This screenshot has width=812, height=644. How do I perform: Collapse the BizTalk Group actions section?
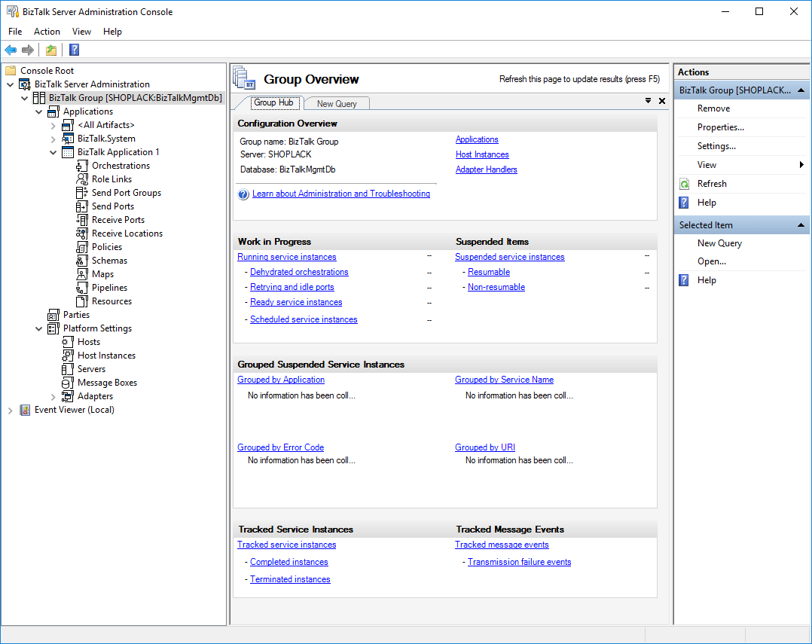click(801, 90)
